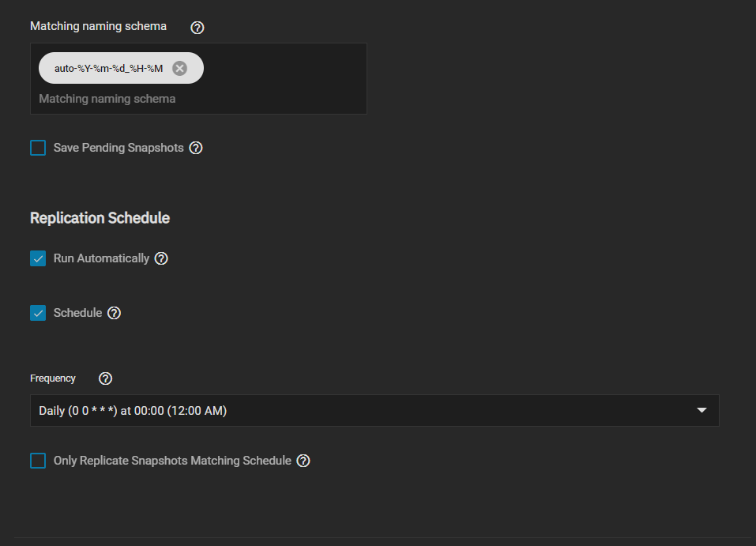Uncheck the Run Automatically checkbox
Image resolution: width=756 pixels, height=546 pixels.
coord(38,258)
